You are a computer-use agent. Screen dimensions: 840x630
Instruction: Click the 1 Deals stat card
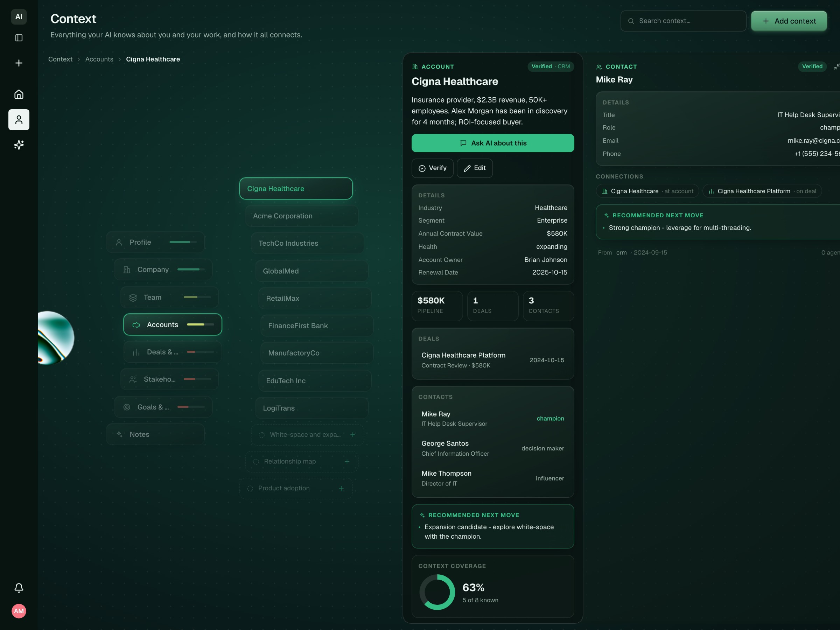coord(492,306)
